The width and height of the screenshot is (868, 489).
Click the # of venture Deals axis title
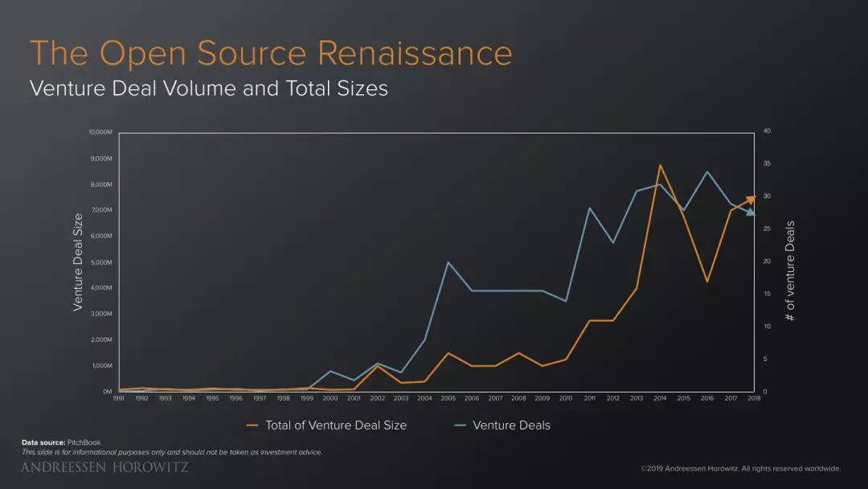790,271
